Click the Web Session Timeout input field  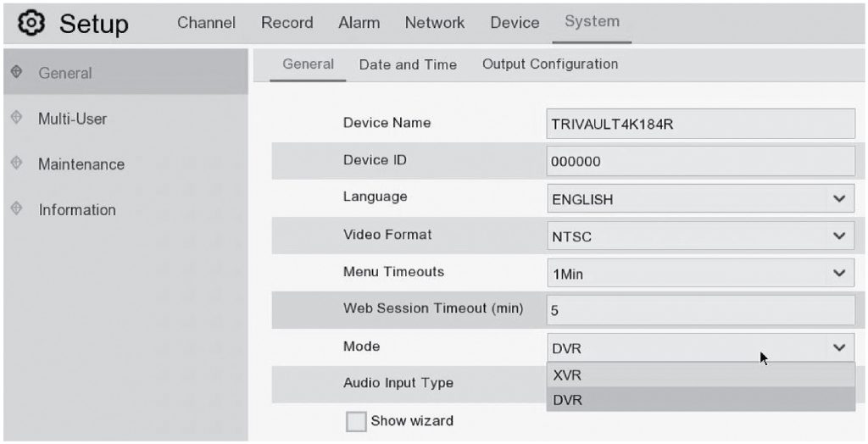point(701,310)
